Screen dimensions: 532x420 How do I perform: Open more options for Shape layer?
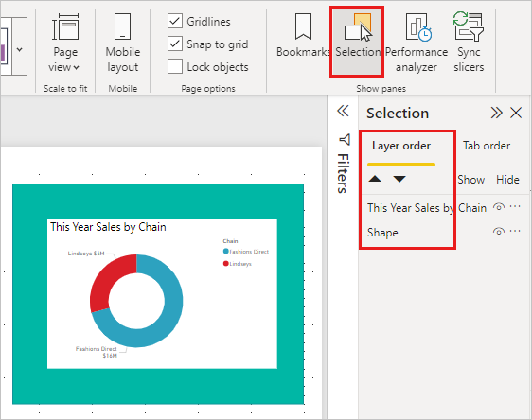[x=515, y=231]
